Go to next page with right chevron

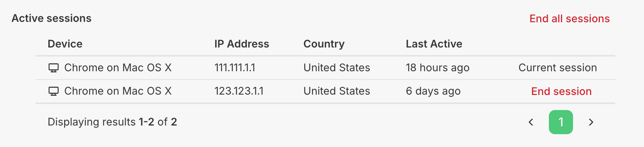pos(591,122)
